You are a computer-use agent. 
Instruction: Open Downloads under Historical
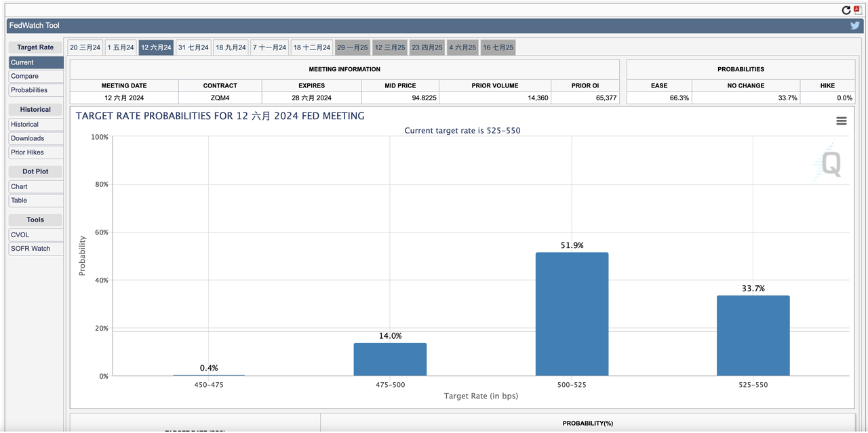[x=36, y=138]
